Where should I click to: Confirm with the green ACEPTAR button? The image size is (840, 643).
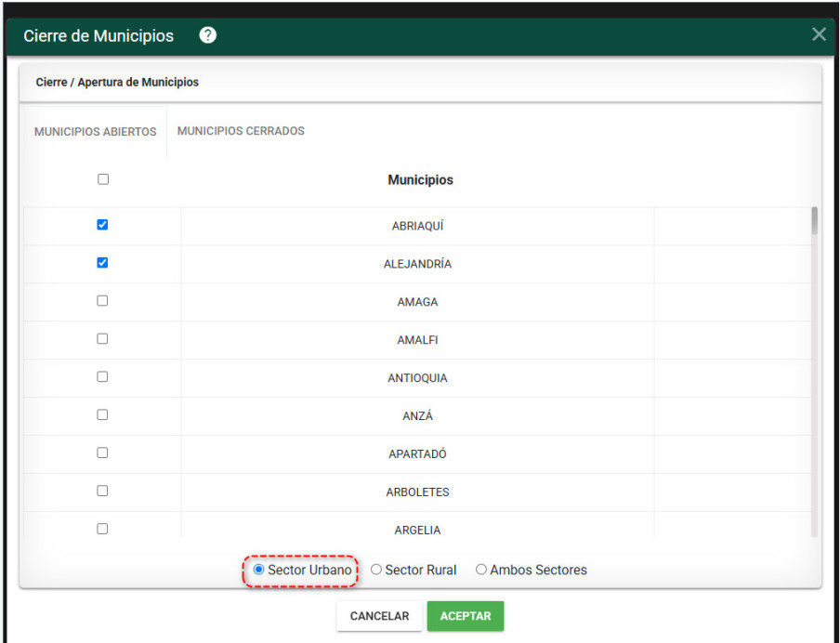(x=466, y=616)
